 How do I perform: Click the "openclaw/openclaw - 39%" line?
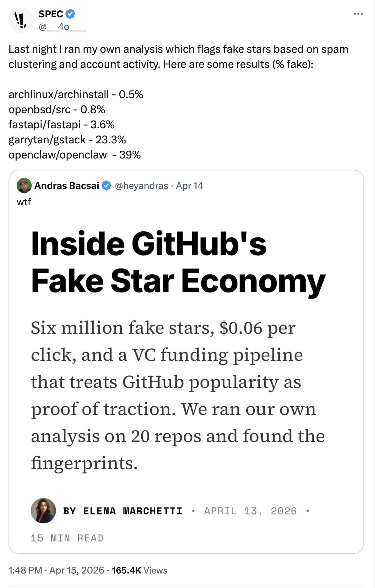(75, 155)
